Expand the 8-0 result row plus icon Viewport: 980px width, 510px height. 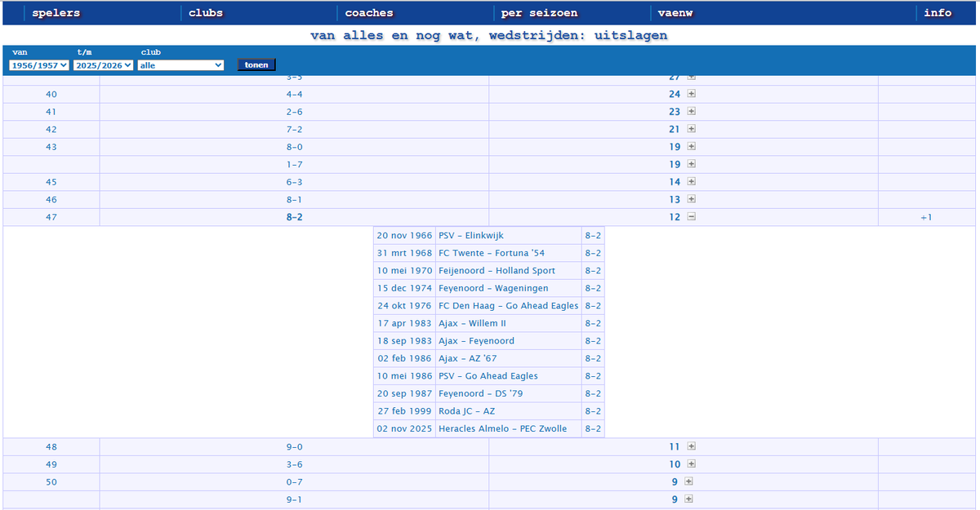pyautogui.click(x=691, y=147)
